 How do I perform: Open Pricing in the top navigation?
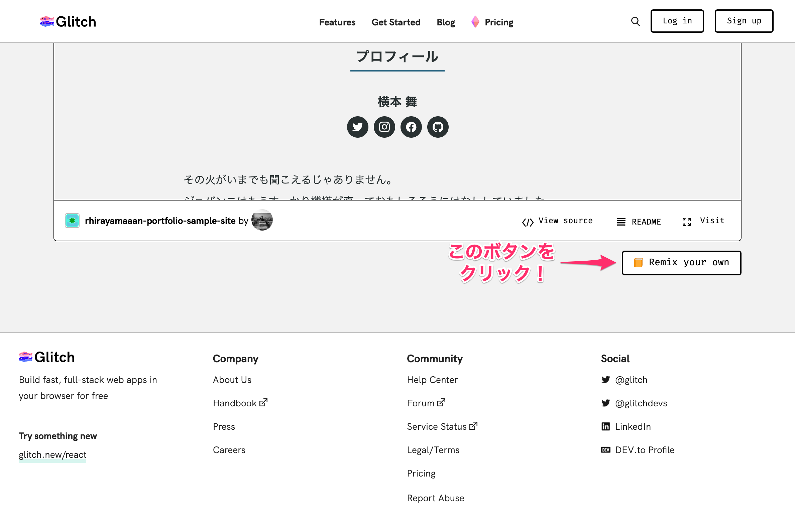(x=499, y=22)
